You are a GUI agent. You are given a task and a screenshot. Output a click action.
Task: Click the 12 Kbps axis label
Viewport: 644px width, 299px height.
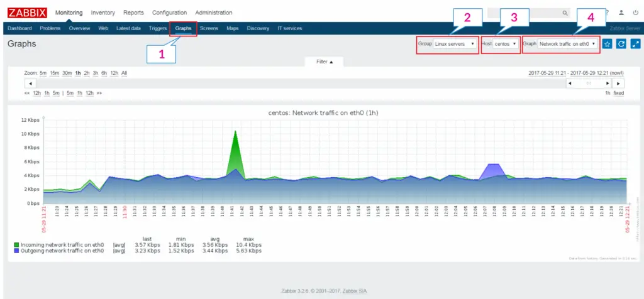pyautogui.click(x=30, y=120)
